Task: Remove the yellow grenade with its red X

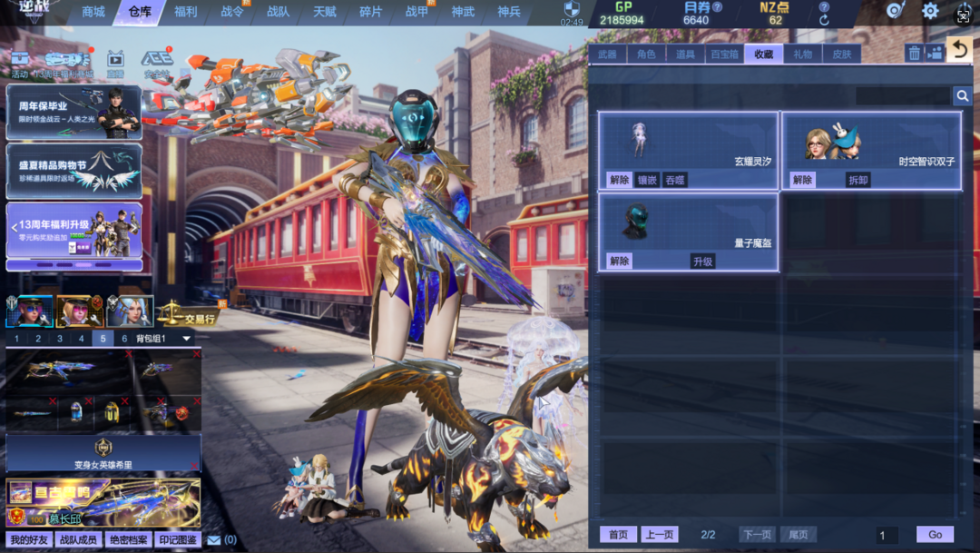Action: [x=125, y=401]
